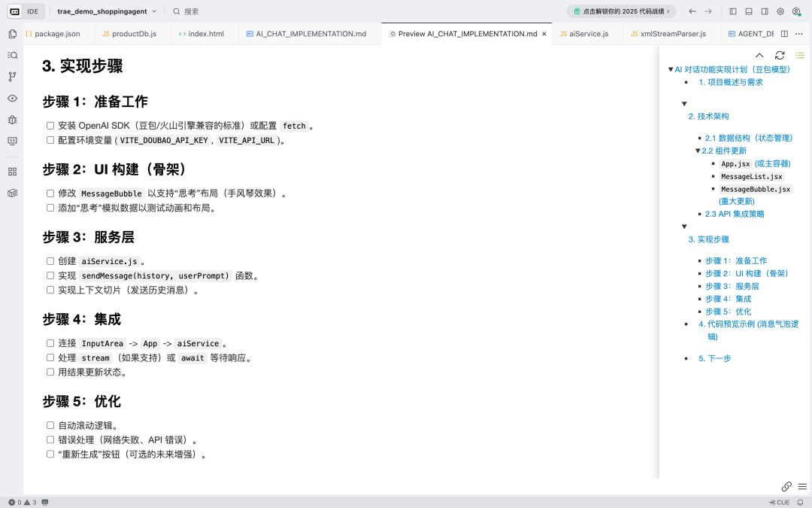The image size is (812, 508).
Task: Open the user account profile icon
Action: [796, 11]
